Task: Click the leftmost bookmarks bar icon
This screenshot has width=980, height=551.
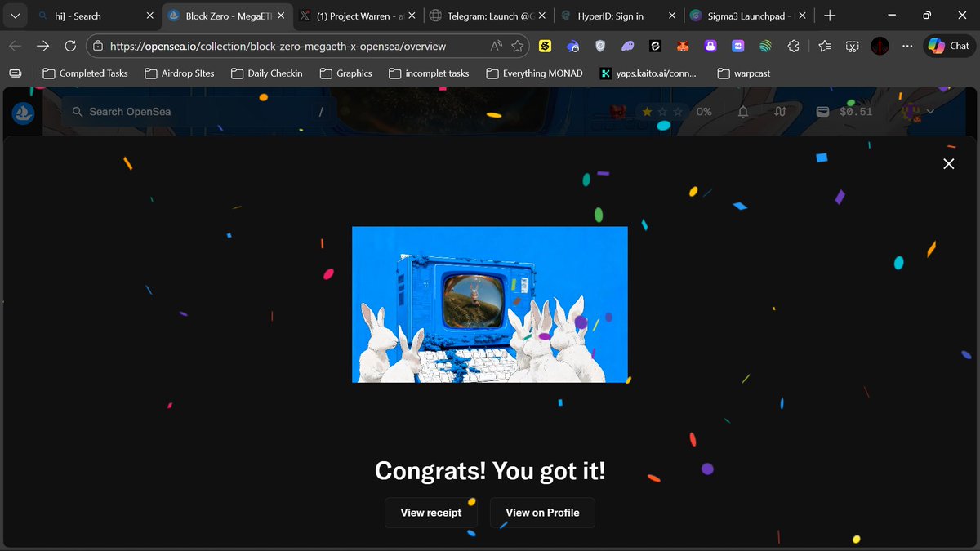Action: [16, 73]
